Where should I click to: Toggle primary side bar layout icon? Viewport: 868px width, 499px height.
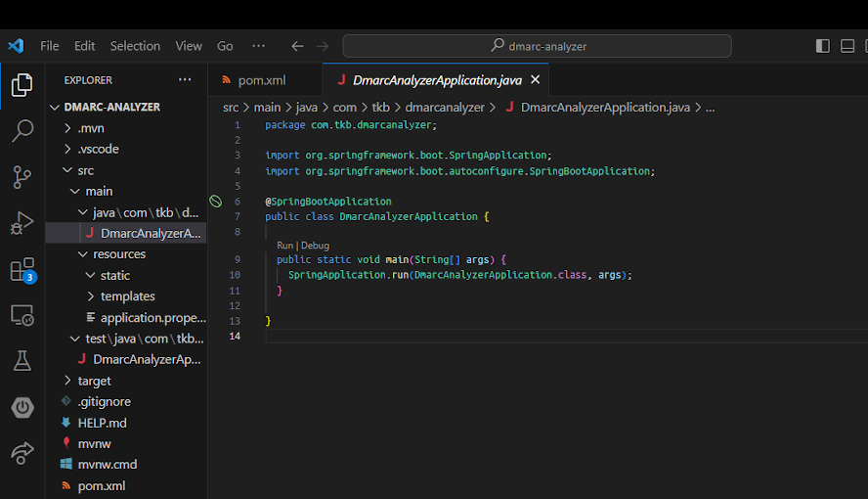[823, 46]
